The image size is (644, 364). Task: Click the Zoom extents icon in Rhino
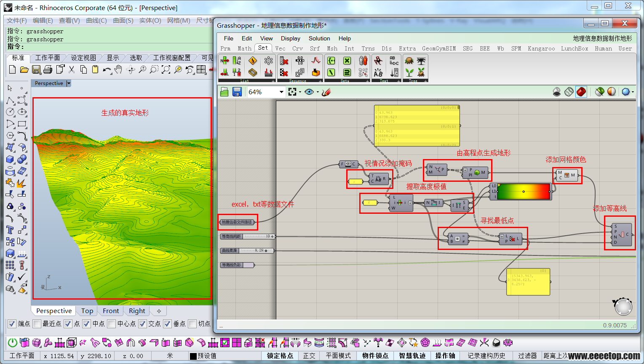(166, 69)
